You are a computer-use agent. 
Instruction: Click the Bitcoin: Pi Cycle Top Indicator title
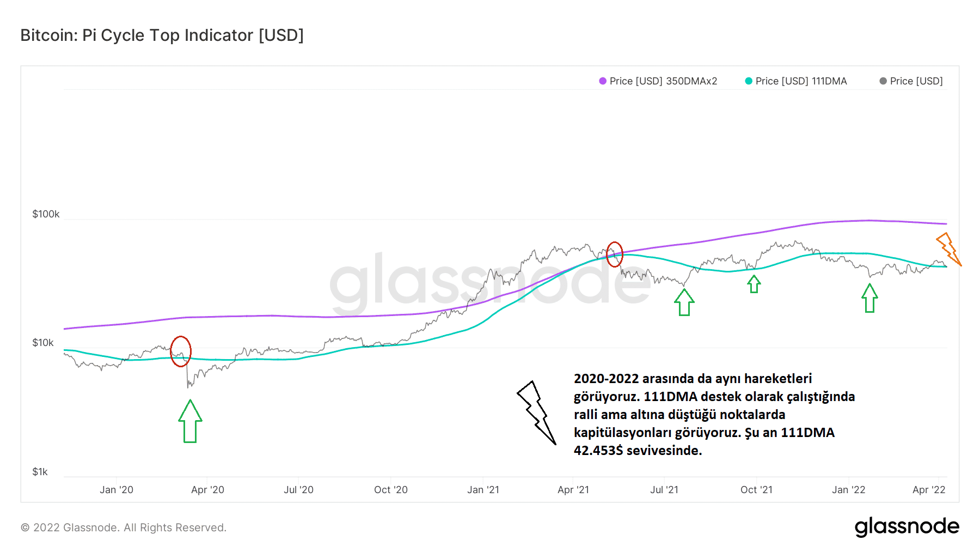[162, 35]
